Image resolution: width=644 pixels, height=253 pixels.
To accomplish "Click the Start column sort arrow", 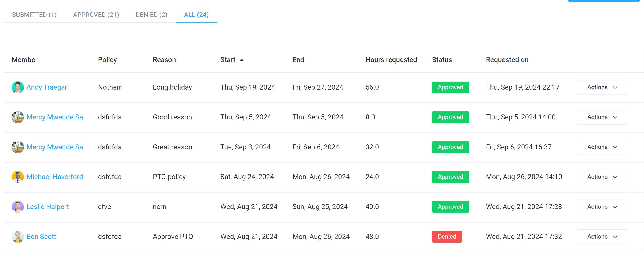I will coord(242,60).
